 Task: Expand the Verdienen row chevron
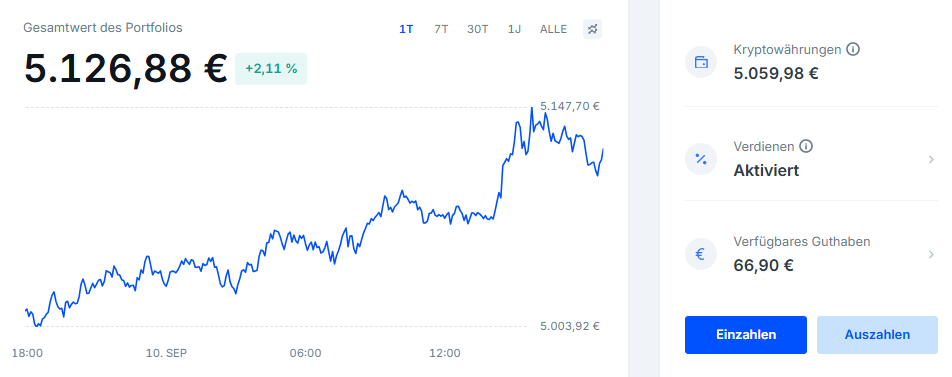pyautogui.click(x=931, y=159)
